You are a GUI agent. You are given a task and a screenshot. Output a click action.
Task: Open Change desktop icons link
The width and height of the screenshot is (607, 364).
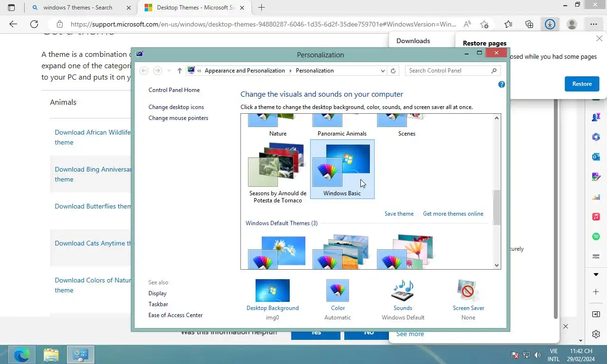point(176,107)
